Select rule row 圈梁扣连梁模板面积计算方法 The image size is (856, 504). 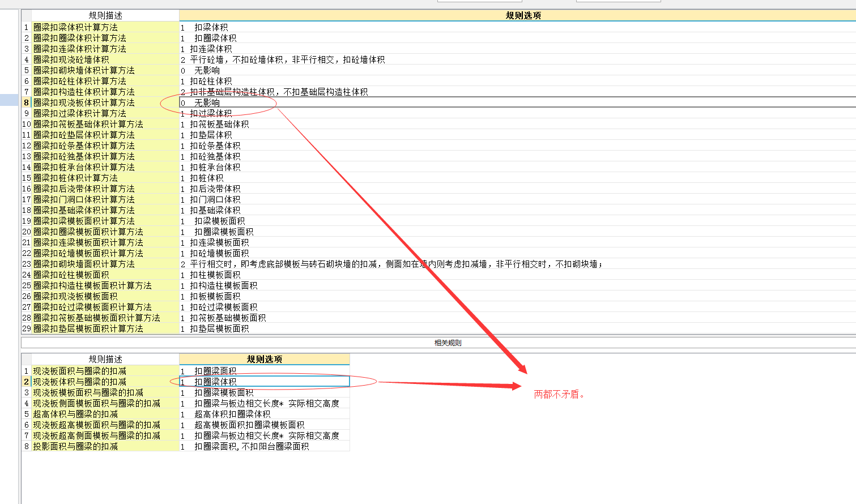click(x=105, y=242)
